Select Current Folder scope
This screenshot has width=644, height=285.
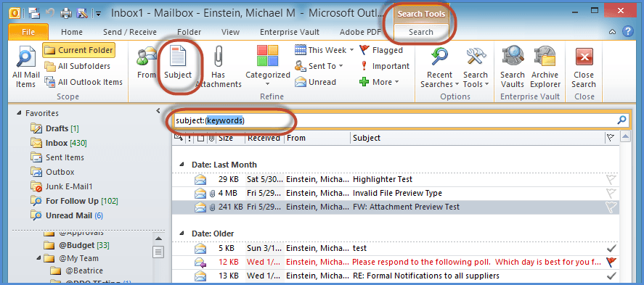click(78, 51)
